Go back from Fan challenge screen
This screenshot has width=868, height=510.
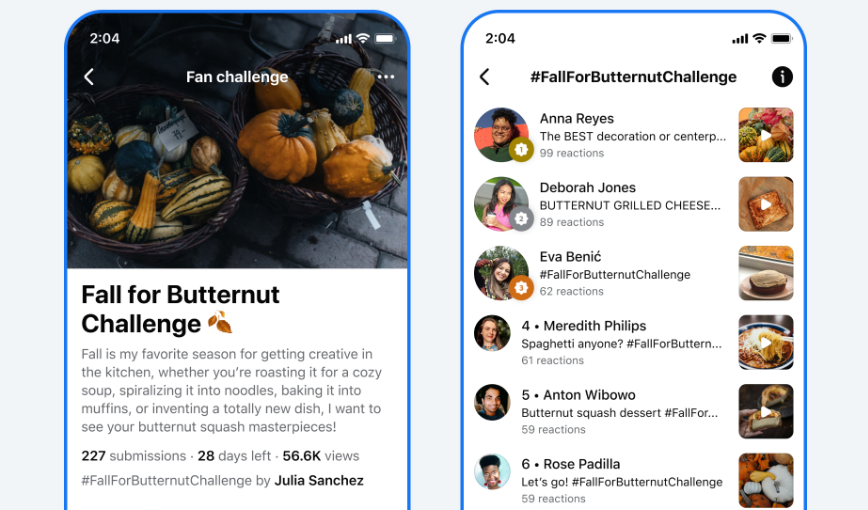coord(89,76)
